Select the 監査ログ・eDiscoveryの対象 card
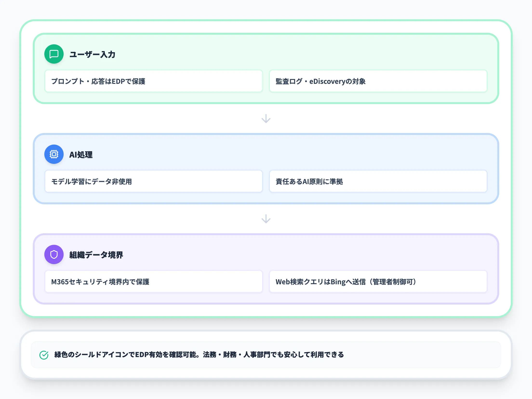Screen dimensions: 532x399 click(378, 81)
